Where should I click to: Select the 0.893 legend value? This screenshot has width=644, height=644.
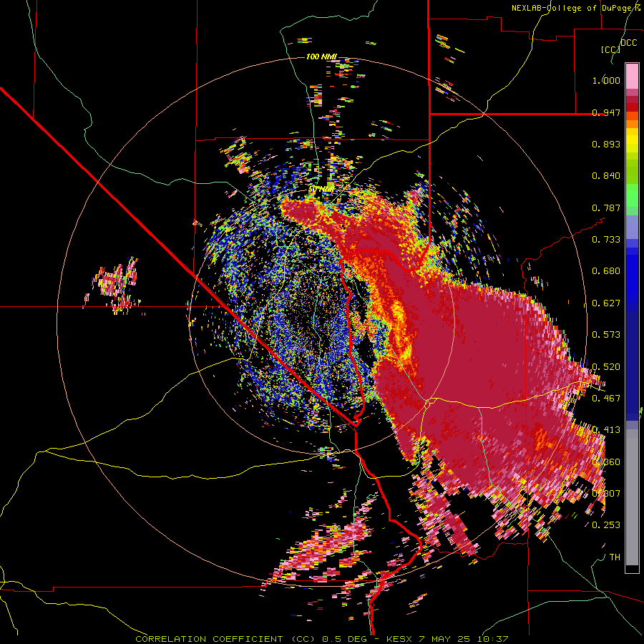click(606, 144)
